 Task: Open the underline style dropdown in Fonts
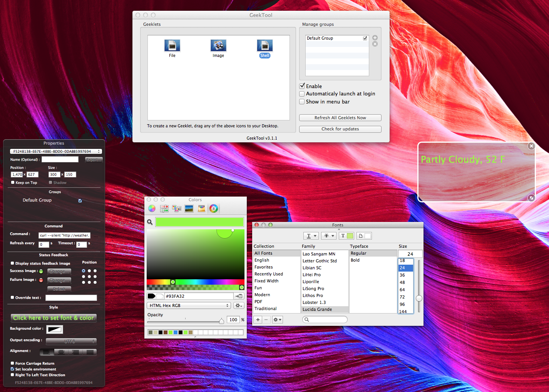coord(311,236)
